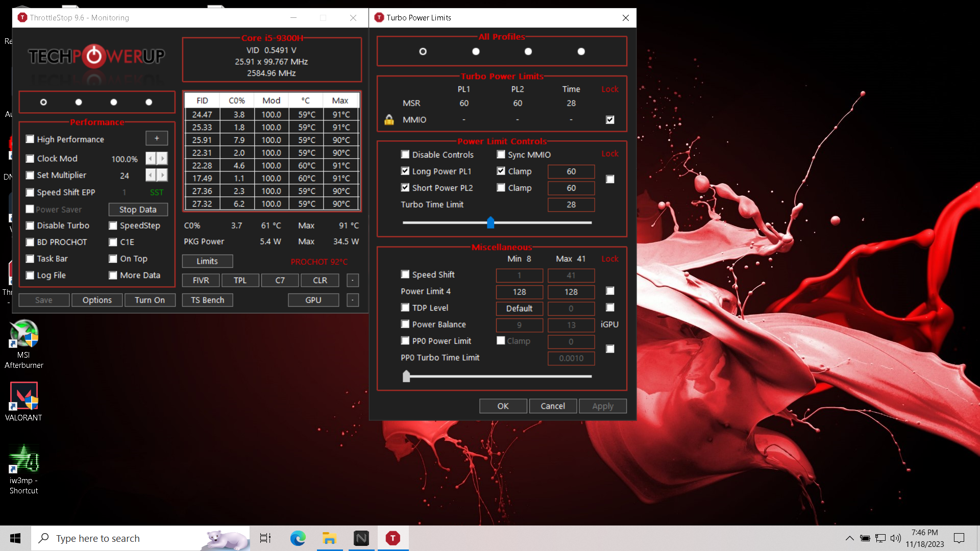Open the N app in taskbar
Viewport: 980px width, 551px height.
[361, 538]
